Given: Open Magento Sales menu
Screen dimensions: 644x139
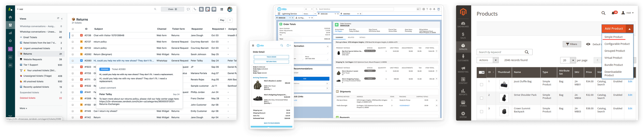Looking at the screenshot, I should click(x=463, y=36).
